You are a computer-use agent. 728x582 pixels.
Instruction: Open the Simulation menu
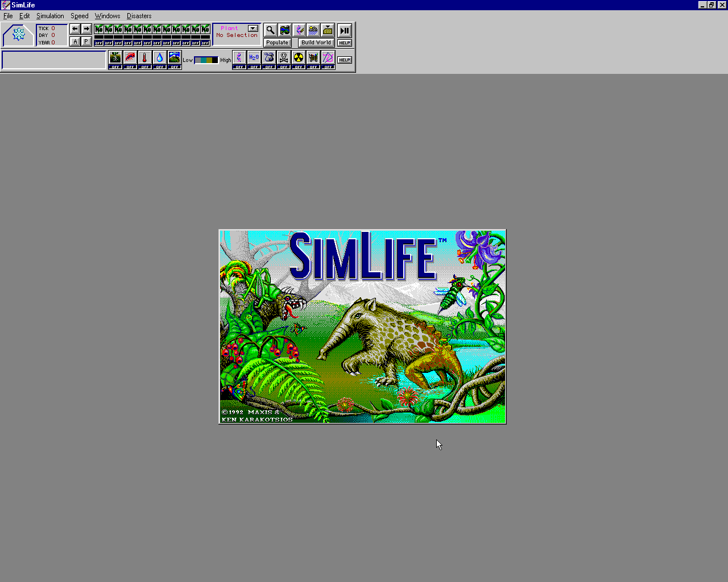(50, 16)
